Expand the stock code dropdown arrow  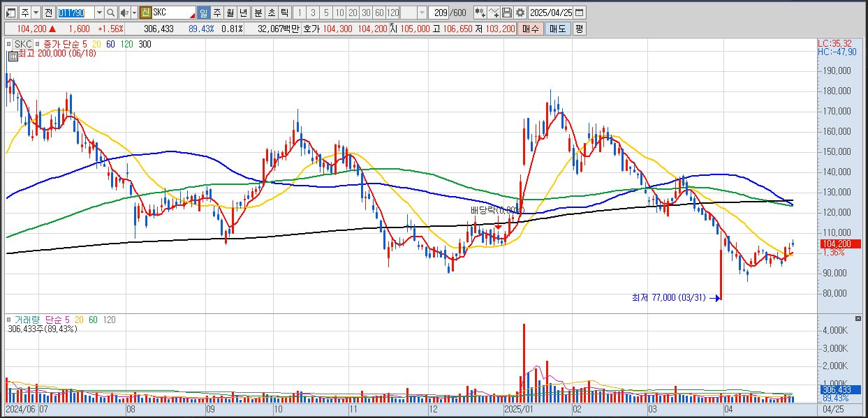click(99, 13)
